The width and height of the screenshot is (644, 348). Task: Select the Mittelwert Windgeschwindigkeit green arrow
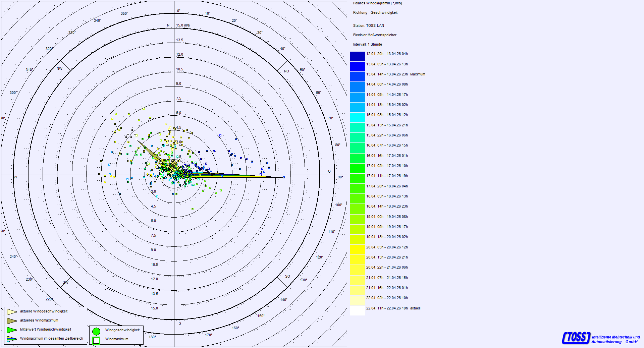(12, 330)
